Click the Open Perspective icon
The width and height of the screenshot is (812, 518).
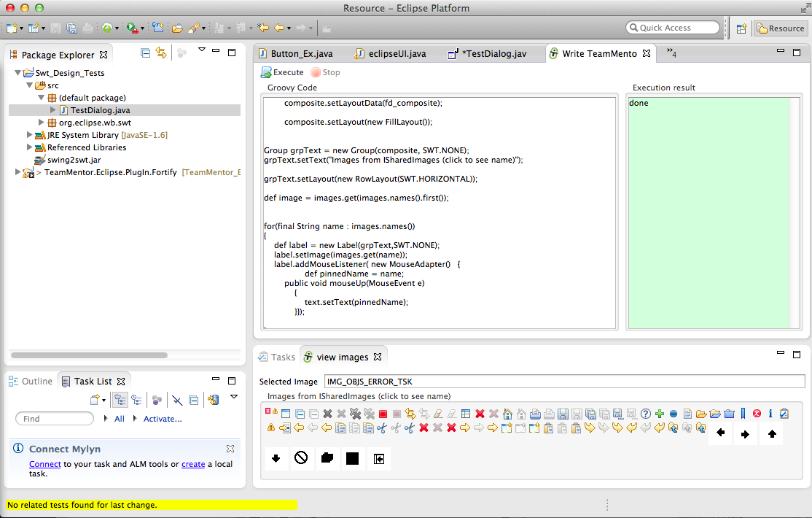(741, 28)
